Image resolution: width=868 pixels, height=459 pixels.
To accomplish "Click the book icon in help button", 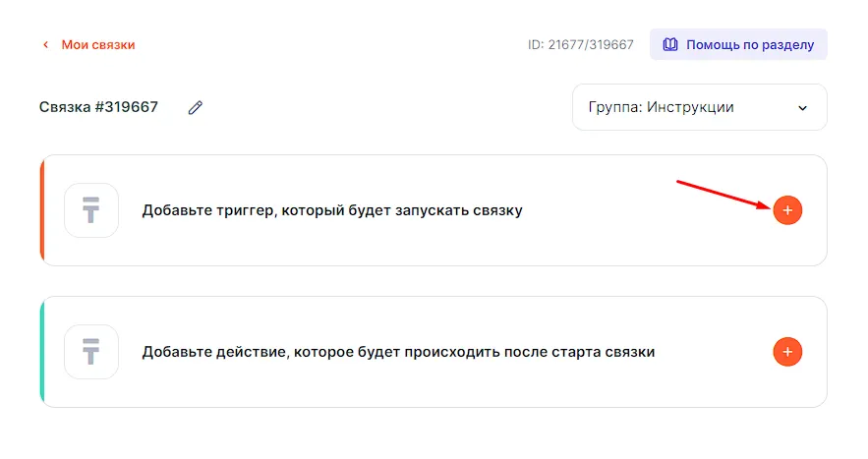I will coord(670,45).
